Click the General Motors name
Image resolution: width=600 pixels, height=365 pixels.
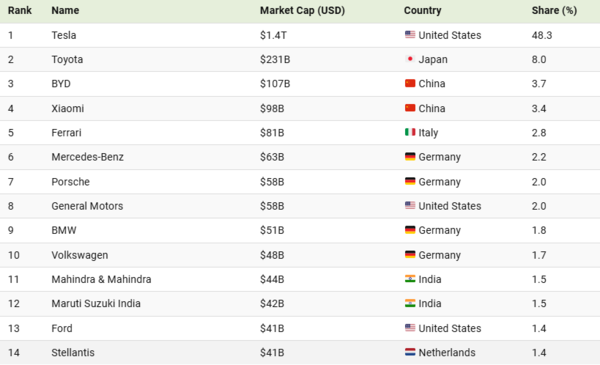click(87, 206)
